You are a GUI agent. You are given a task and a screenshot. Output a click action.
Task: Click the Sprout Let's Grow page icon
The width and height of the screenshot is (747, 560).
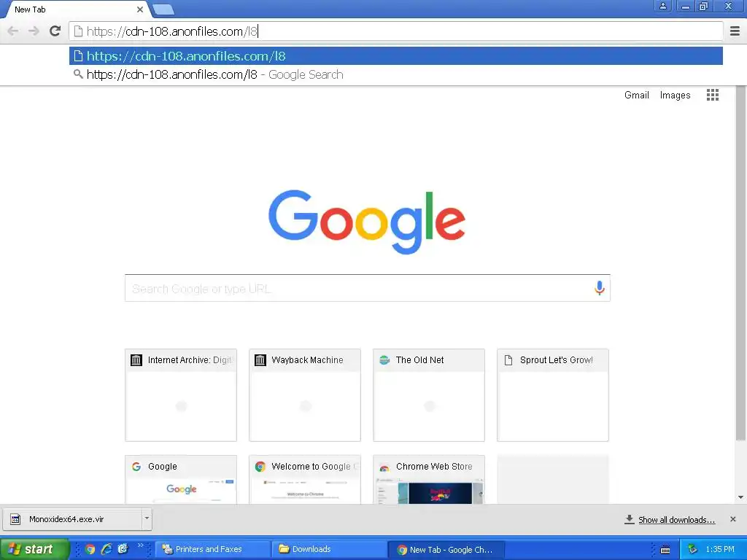click(x=508, y=360)
